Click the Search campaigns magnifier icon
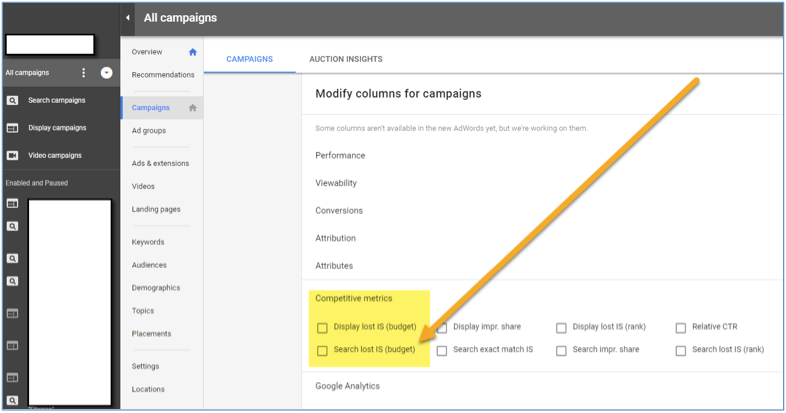 coord(12,101)
